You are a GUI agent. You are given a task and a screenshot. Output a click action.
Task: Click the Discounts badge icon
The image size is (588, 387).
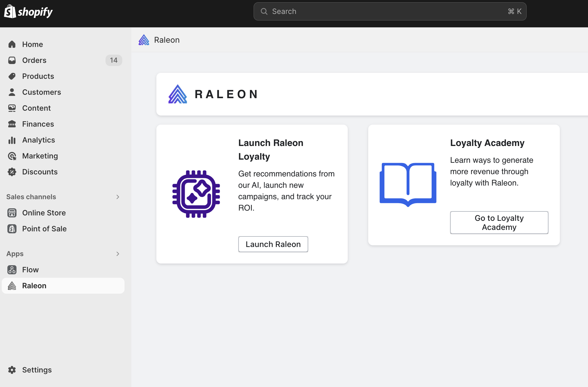pos(12,172)
